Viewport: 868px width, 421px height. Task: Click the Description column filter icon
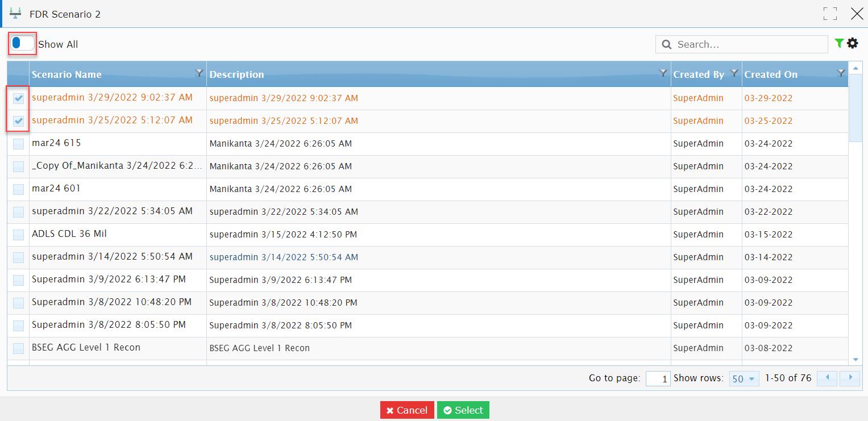pyautogui.click(x=663, y=73)
